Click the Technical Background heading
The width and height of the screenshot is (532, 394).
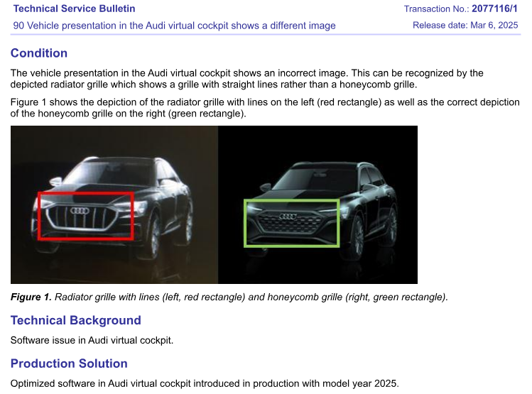[76, 320]
